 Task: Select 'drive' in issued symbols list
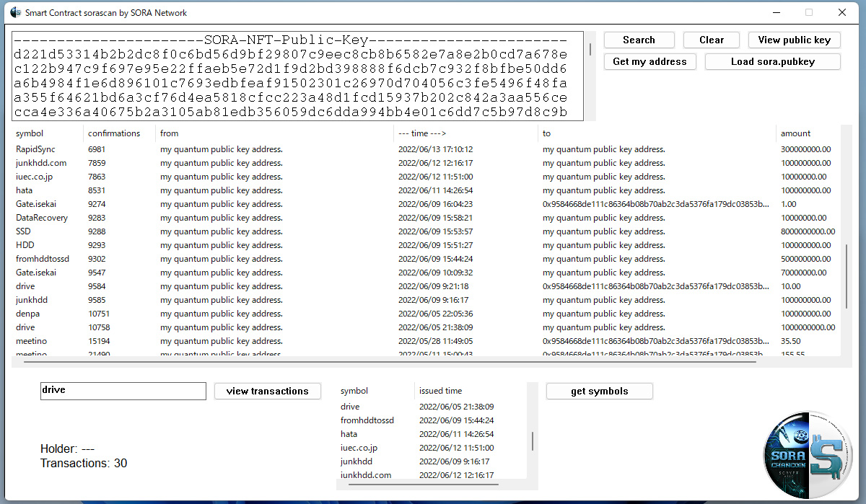tap(432, 407)
